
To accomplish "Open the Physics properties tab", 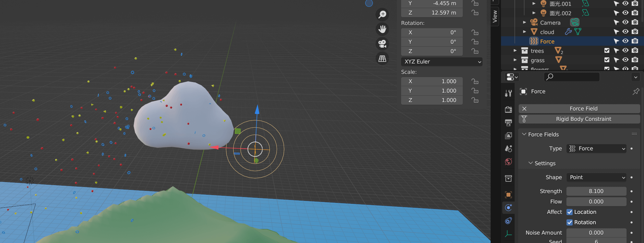I will [508, 207].
